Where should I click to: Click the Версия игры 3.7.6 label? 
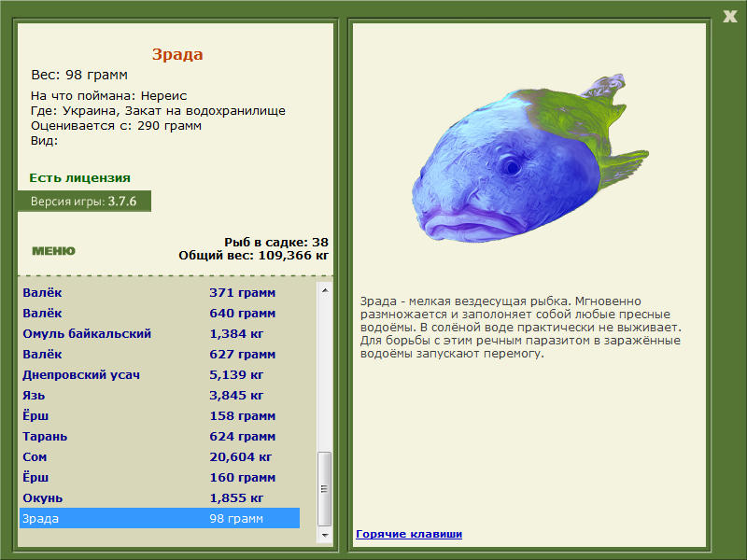point(84,202)
